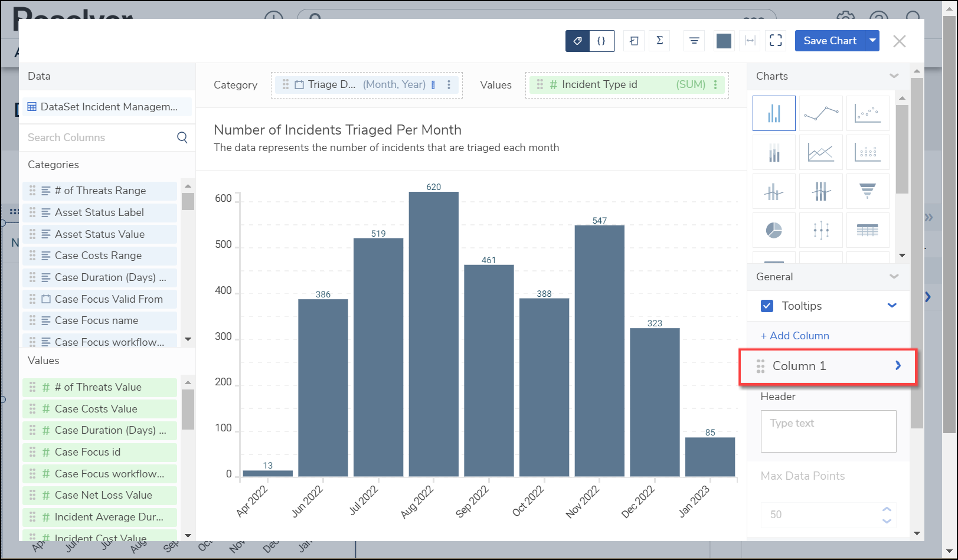The width and height of the screenshot is (958, 560).
Task: Expand Column 1 with its chevron
Action: 898,366
